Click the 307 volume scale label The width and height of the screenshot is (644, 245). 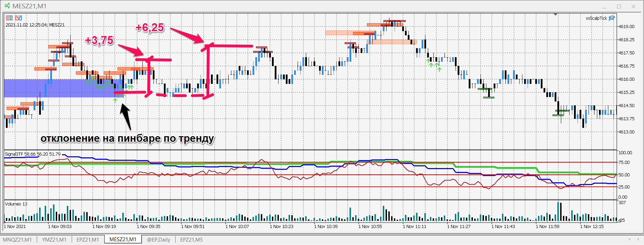(622, 202)
